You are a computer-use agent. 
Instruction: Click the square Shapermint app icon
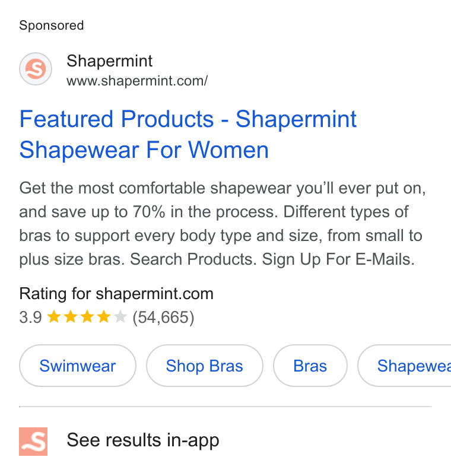33,442
